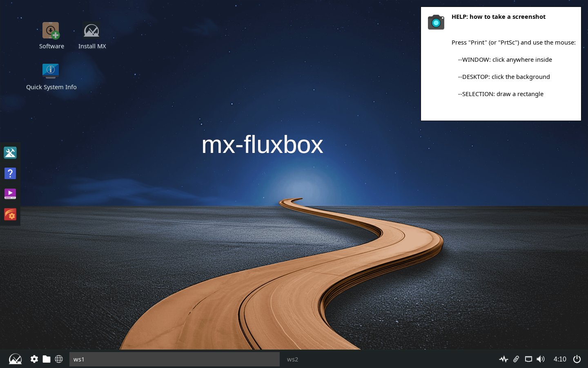Viewport: 588px width, 368px height.
Task: Click the wired network tray icon
Action: (528, 359)
